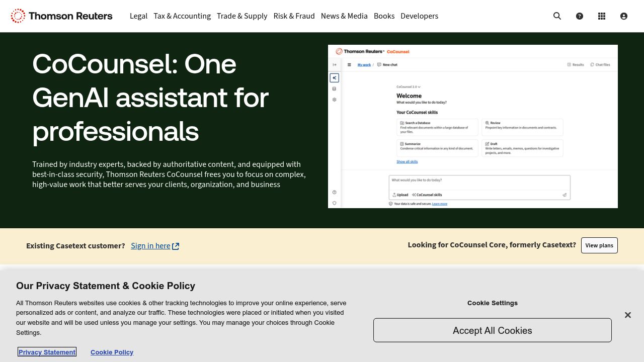Open the Risk & Fraud menu

click(294, 16)
